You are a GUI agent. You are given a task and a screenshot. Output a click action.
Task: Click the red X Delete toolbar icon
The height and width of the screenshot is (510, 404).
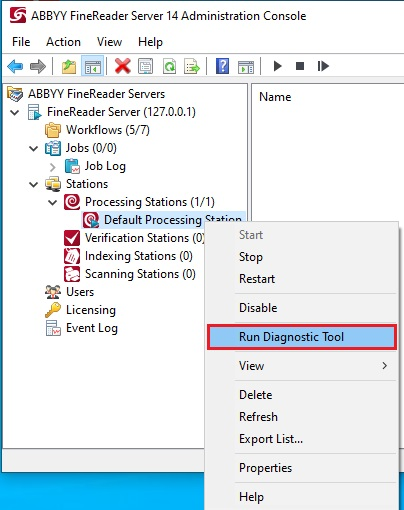(123, 66)
